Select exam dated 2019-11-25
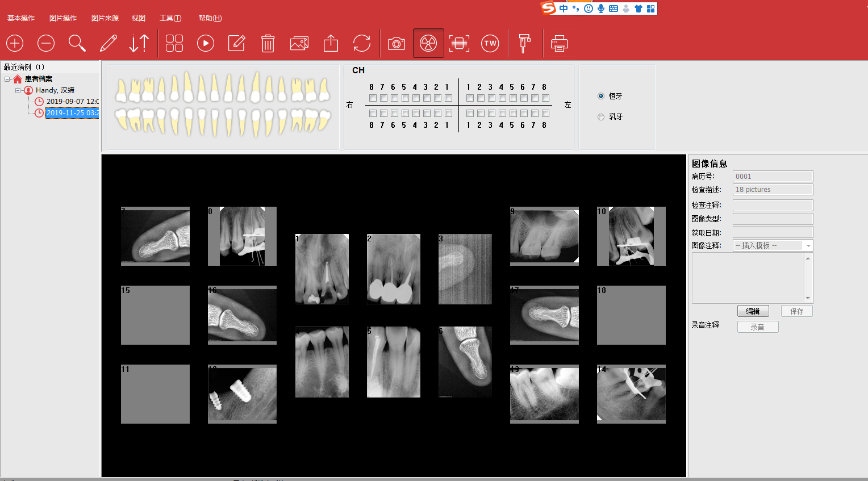868x481 pixels. pos(73,113)
